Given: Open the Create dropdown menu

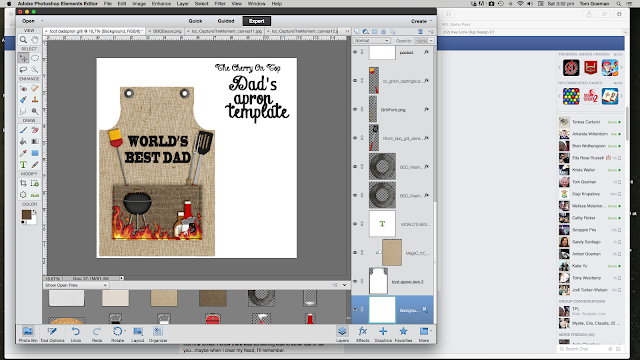Looking at the screenshot, I should tap(421, 21).
